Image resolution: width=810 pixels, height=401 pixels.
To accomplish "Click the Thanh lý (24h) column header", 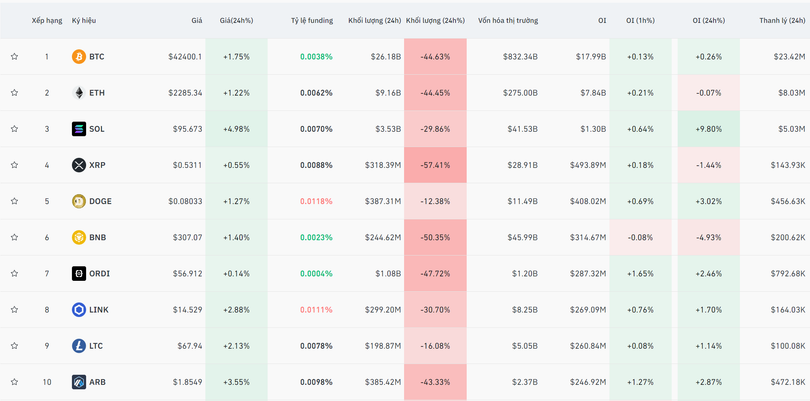I will pos(782,20).
